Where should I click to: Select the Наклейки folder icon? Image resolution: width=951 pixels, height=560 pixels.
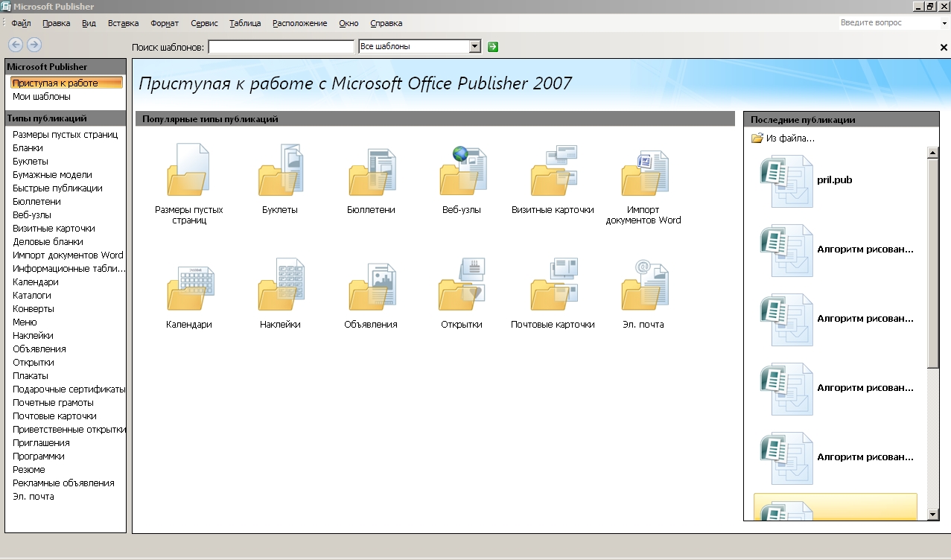281,285
